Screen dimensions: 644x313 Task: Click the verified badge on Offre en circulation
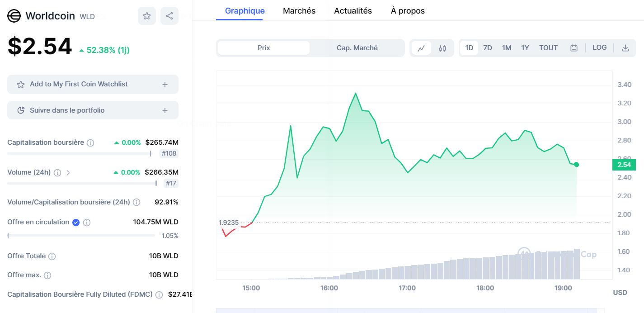[x=76, y=222]
